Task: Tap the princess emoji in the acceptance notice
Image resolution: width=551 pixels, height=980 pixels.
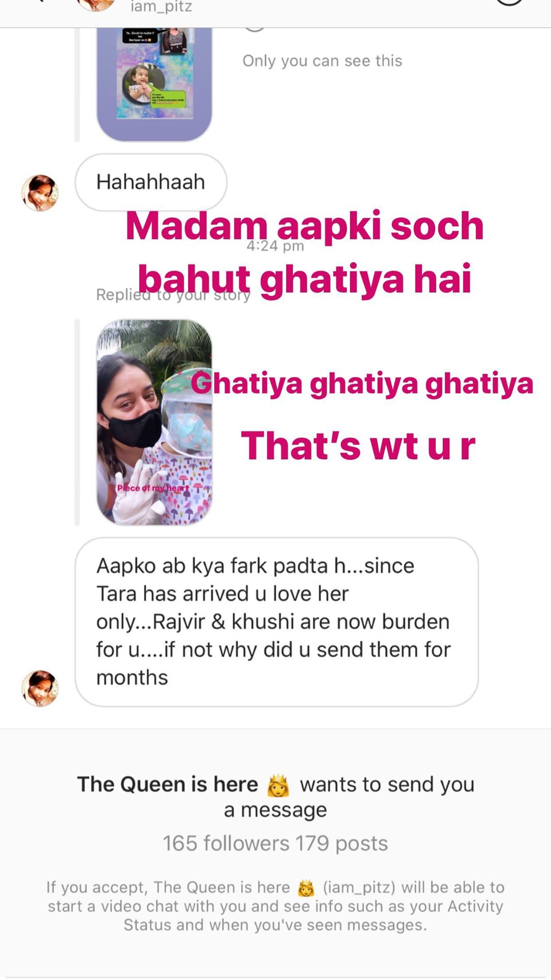Action: [x=306, y=888]
